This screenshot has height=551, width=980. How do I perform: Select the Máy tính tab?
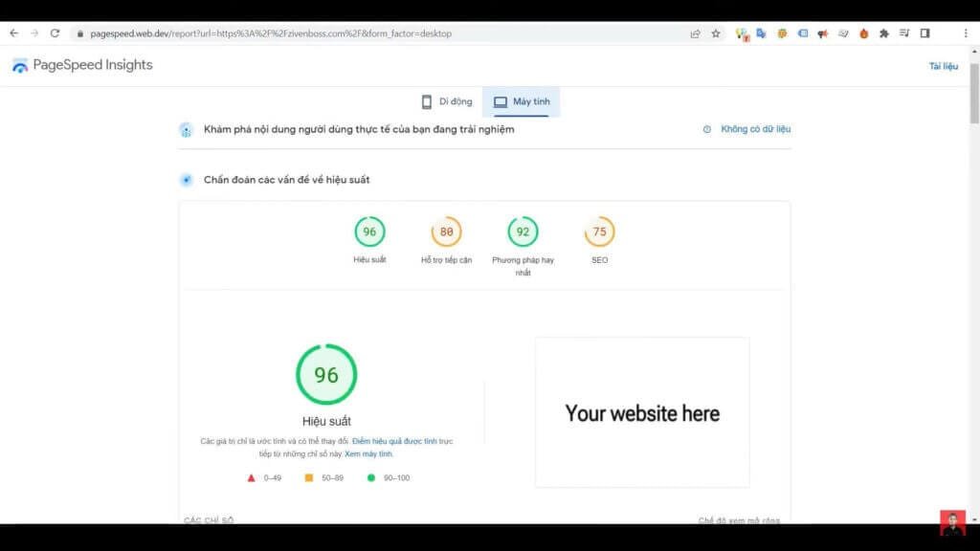[522, 101]
